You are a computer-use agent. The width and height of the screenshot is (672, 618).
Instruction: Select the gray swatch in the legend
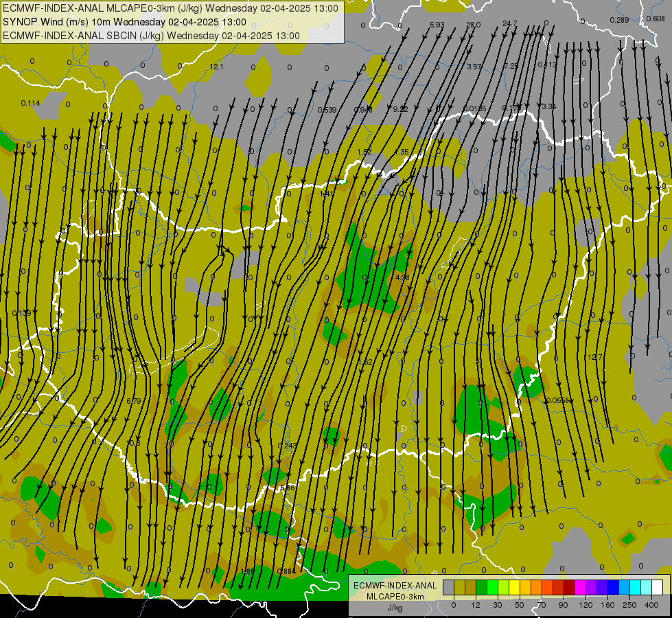448,587
